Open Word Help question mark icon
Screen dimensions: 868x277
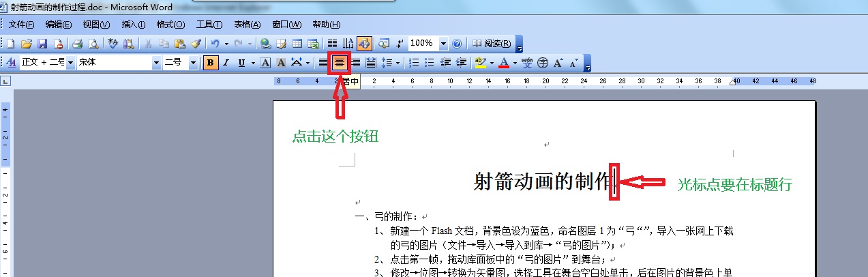pyautogui.click(x=457, y=44)
